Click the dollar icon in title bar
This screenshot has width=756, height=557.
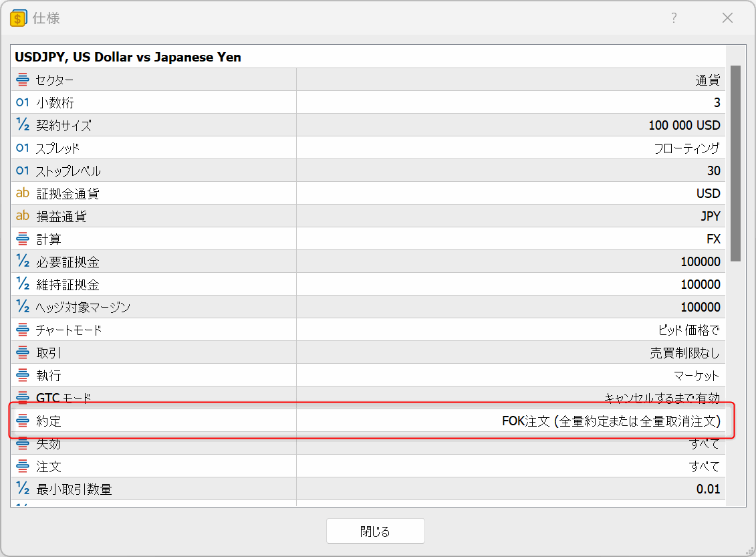click(19, 18)
